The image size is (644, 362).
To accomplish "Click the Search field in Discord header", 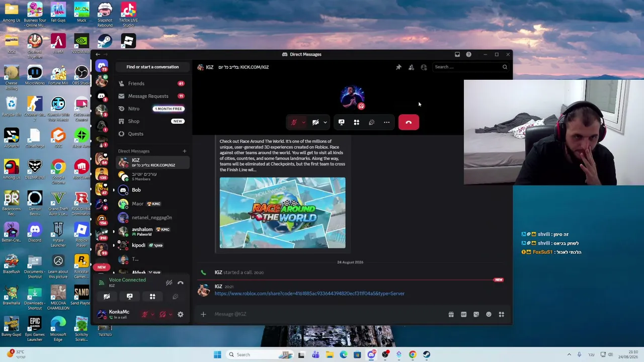I will (x=471, y=67).
